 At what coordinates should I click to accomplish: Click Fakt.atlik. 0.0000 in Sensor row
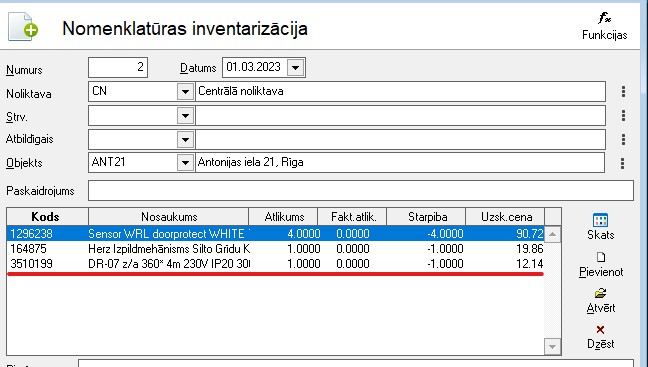(x=353, y=234)
